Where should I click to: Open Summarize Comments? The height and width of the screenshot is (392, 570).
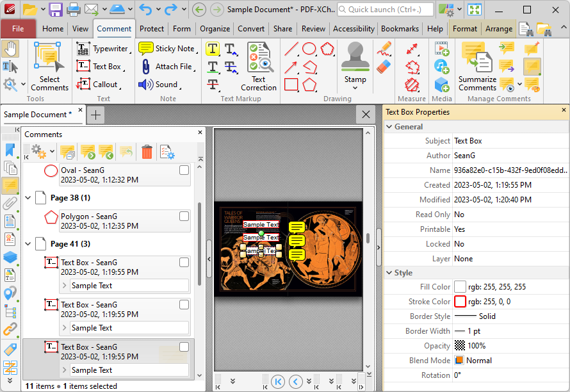tap(477, 66)
